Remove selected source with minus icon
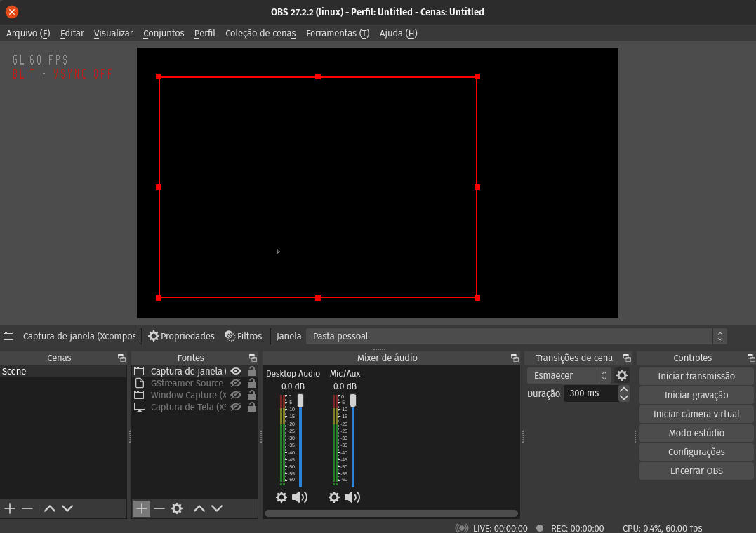This screenshot has width=756, height=533. point(159,508)
